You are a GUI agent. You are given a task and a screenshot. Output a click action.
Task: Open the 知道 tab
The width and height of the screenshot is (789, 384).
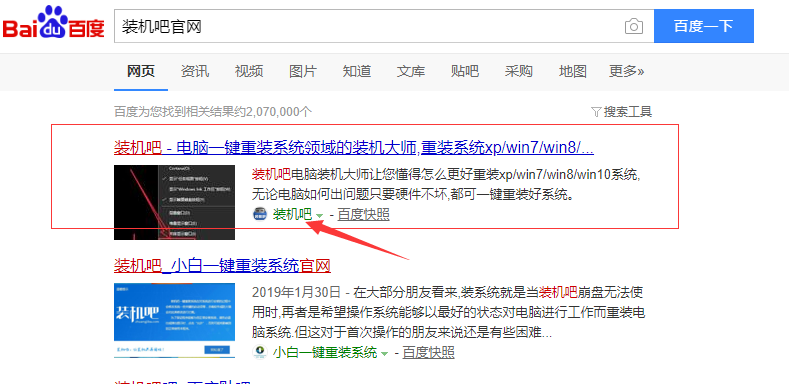[357, 71]
